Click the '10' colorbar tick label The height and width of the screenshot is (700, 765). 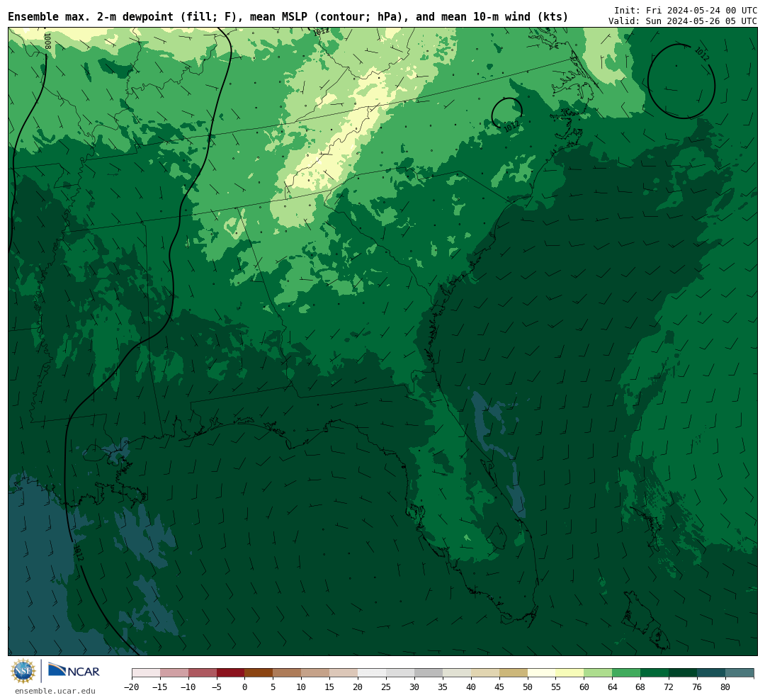(x=301, y=687)
